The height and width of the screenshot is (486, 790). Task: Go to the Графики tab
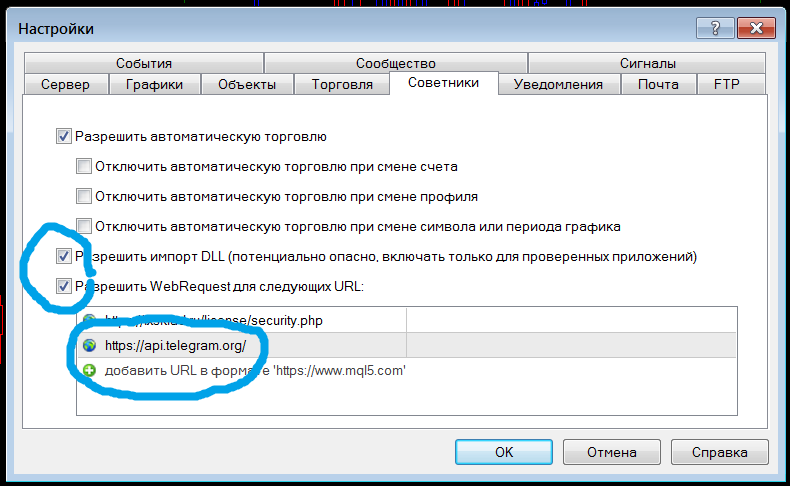pos(154,84)
